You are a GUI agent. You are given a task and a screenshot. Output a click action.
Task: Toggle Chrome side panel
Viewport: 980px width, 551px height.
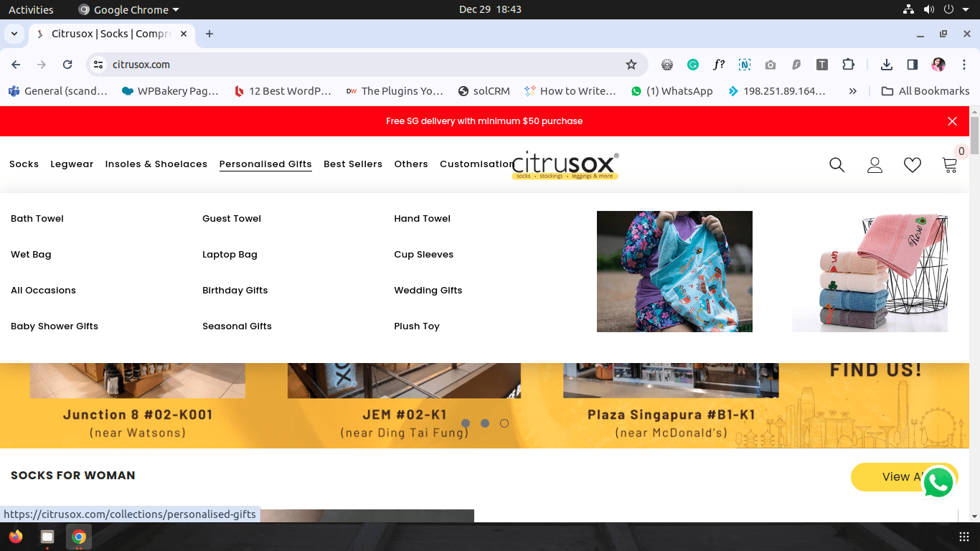coord(913,65)
